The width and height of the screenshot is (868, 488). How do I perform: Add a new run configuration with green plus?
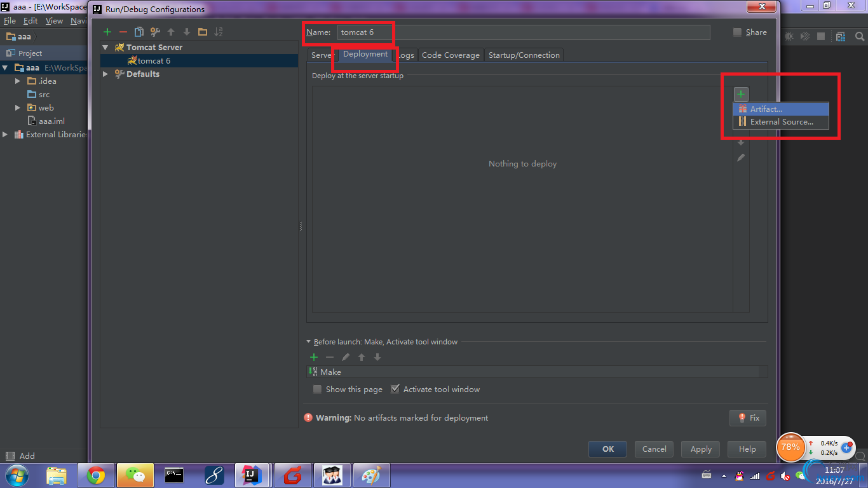pyautogui.click(x=107, y=32)
